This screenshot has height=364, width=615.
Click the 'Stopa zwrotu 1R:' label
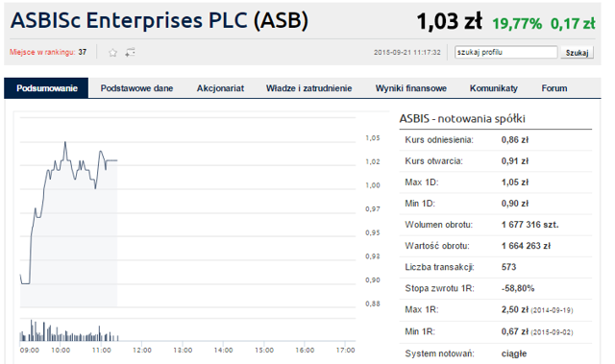439,288
